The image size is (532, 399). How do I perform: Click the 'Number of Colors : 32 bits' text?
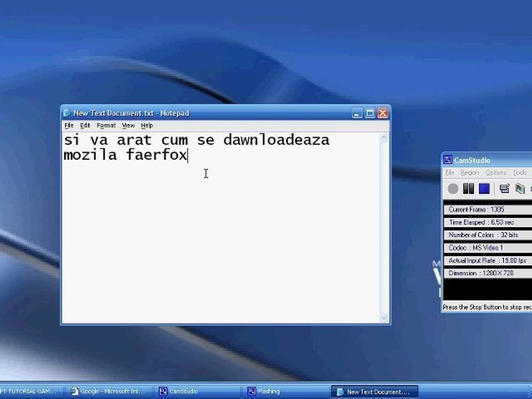point(483,235)
